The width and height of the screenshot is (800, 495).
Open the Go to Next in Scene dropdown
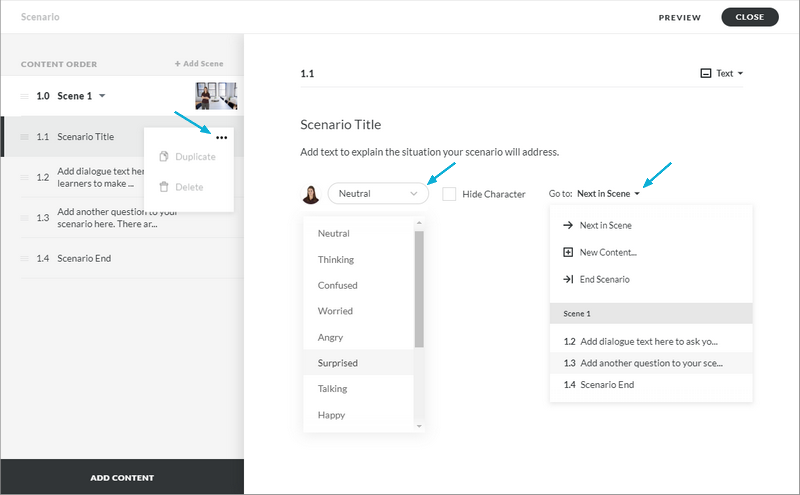point(608,193)
